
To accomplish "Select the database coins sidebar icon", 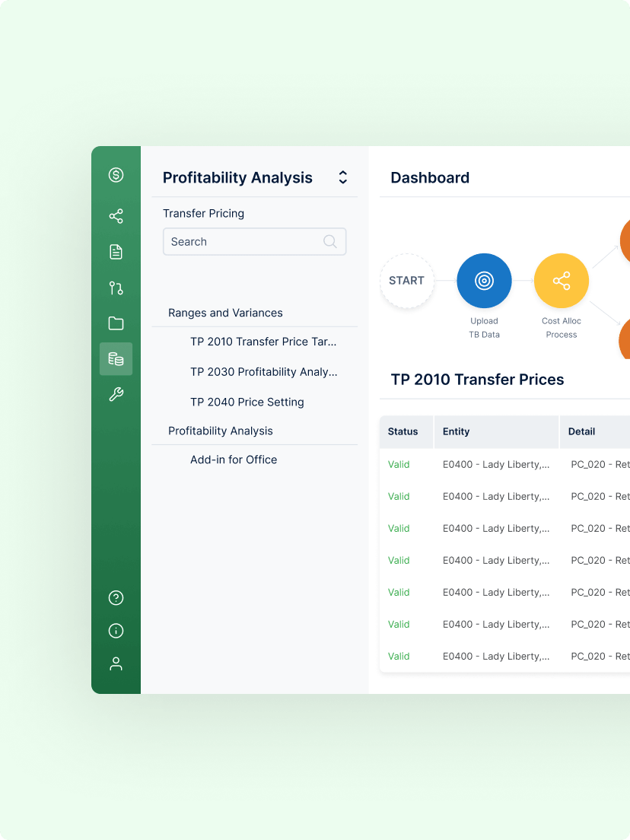I will point(116,359).
